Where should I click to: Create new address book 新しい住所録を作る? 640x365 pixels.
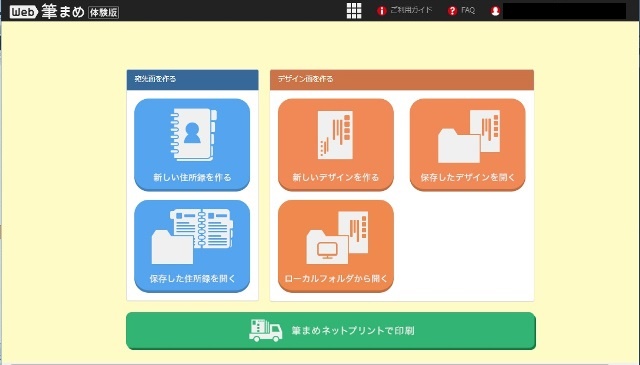tap(192, 145)
